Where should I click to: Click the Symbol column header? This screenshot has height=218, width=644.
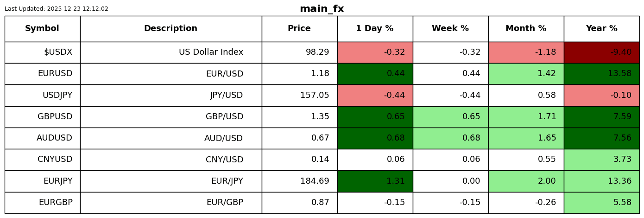click(42, 29)
